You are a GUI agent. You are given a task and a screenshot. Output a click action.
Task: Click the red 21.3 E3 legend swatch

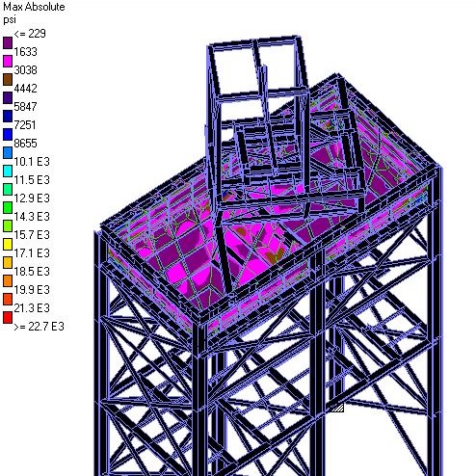click(8, 317)
